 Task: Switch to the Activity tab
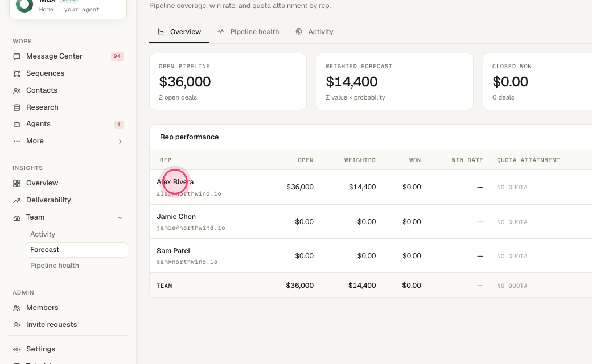pyautogui.click(x=314, y=32)
